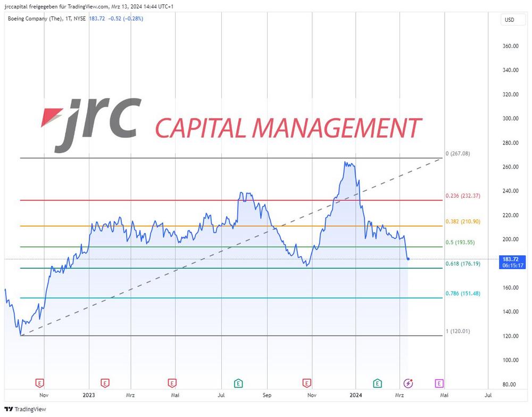Click the 200.00 price axis label

pos(511,239)
